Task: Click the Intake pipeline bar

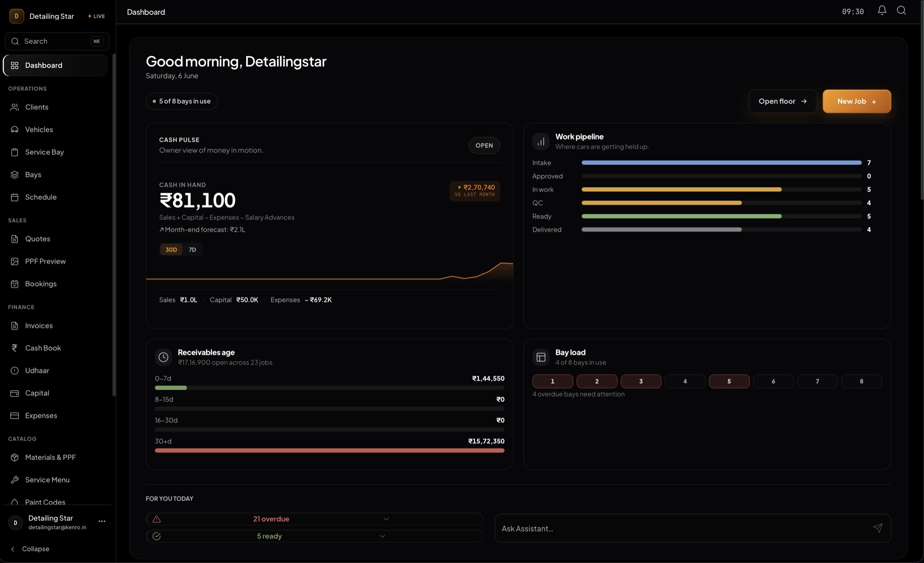Action: (722, 163)
